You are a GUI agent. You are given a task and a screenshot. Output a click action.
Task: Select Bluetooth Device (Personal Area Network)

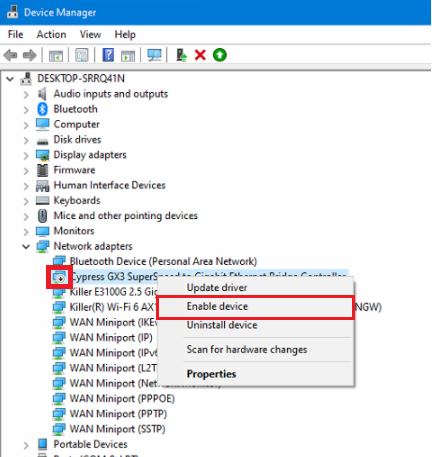click(x=163, y=261)
